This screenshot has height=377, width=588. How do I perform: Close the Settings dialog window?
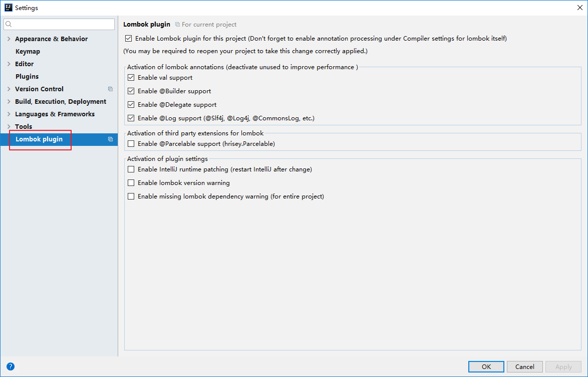(579, 8)
